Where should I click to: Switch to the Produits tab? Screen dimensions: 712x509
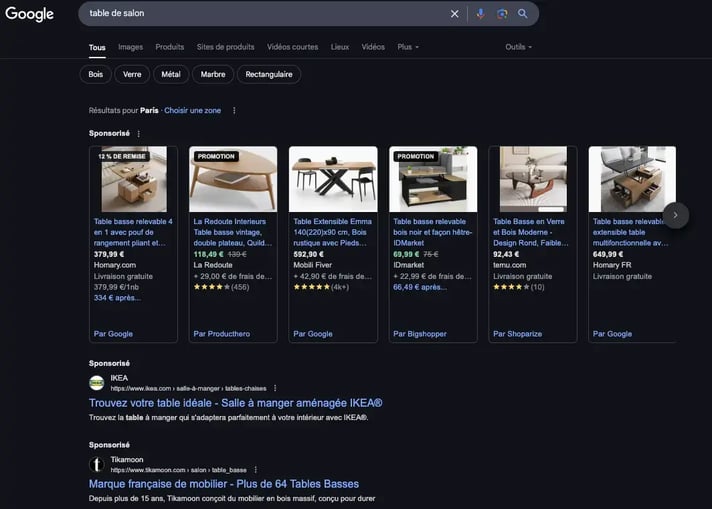point(170,47)
